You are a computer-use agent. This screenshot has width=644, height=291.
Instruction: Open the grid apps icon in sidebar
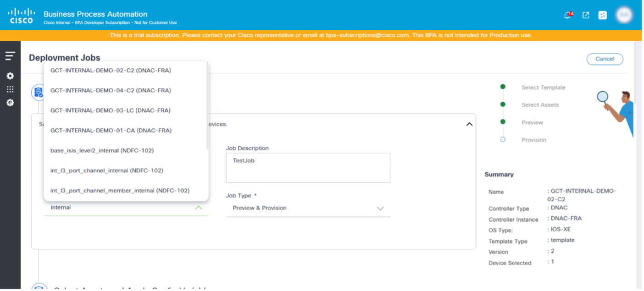[x=10, y=89]
